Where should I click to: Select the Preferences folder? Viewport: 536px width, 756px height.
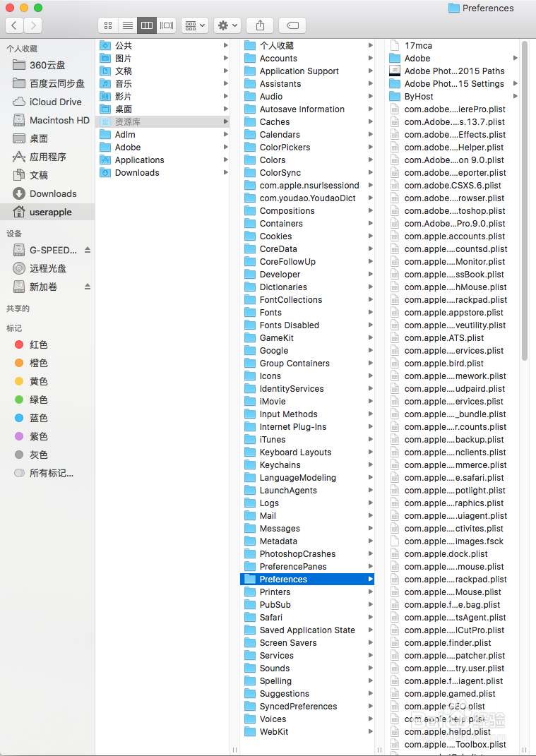coord(307,579)
